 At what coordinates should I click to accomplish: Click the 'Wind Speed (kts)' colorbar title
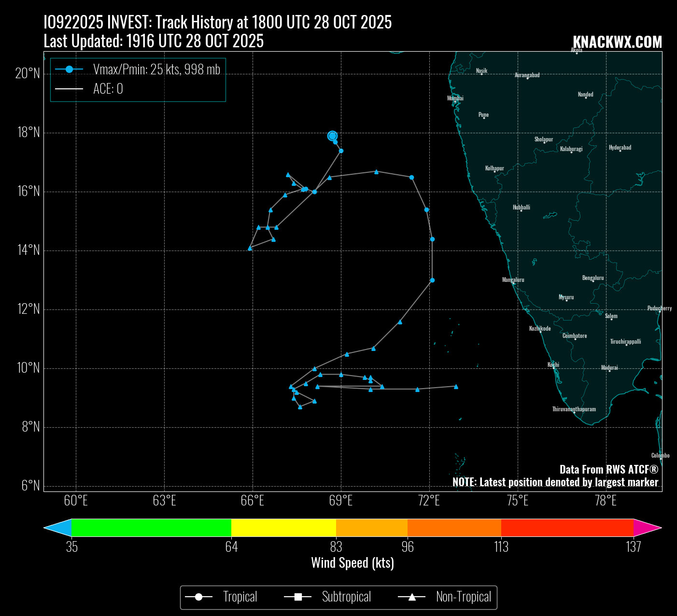click(353, 563)
